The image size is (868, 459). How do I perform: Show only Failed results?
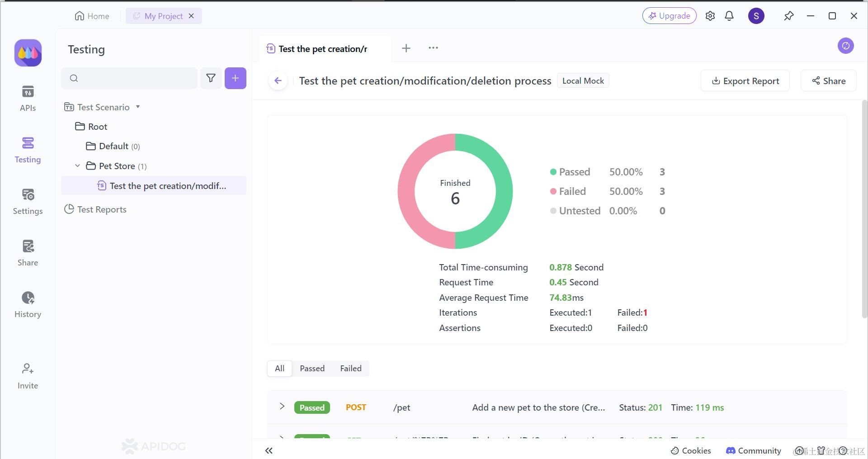pyautogui.click(x=351, y=369)
